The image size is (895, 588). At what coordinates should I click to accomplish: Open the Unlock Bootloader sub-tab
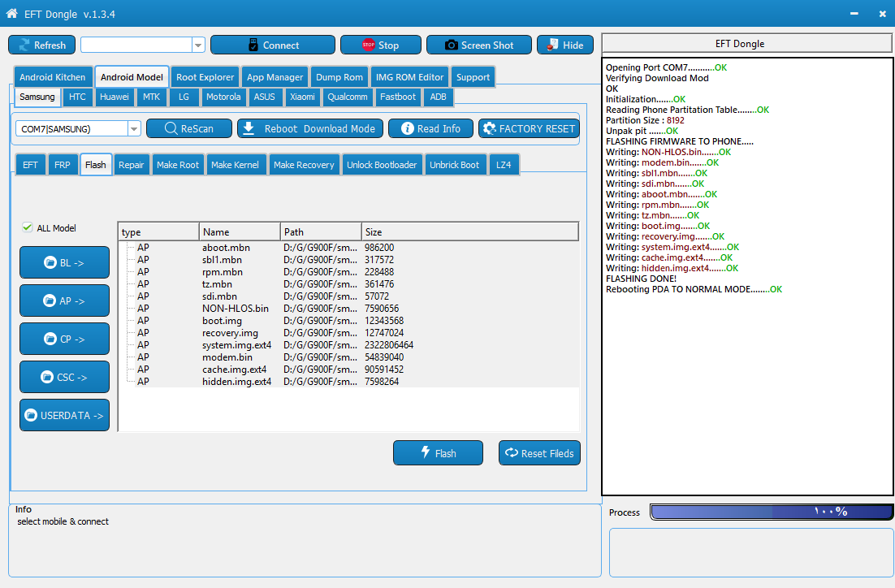(x=382, y=165)
